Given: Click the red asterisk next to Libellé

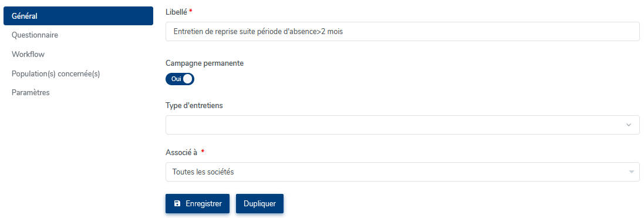Looking at the screenshot, I should [191, 12].
